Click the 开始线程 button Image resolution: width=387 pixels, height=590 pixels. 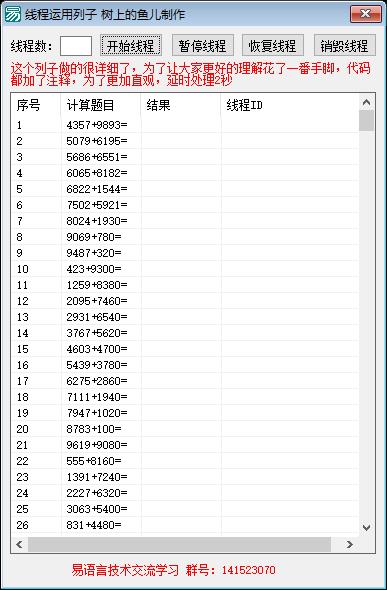click(x=131, y=46)
